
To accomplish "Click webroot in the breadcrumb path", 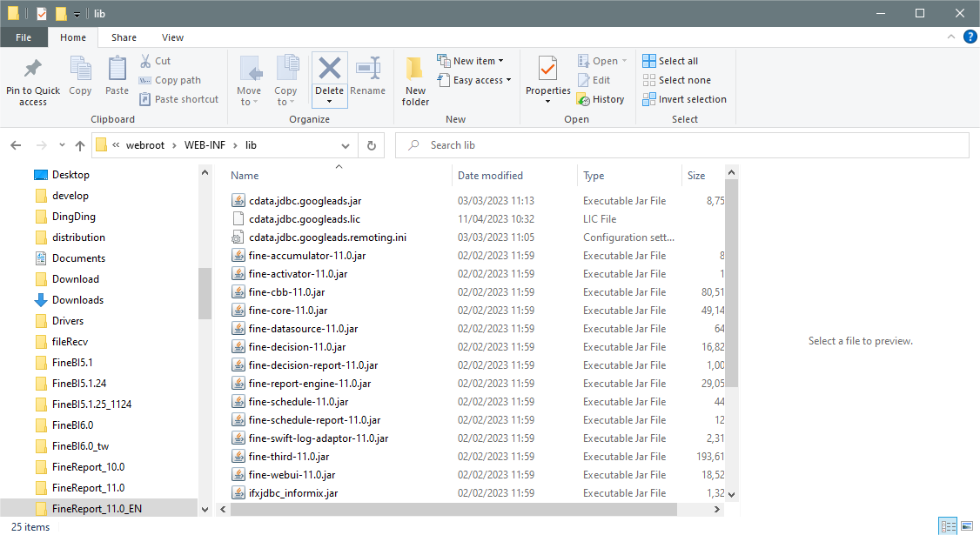I will 145,145.
